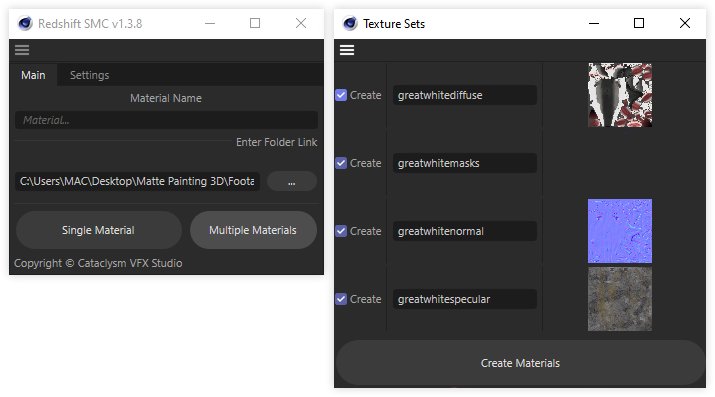Click the 'Enter Folder Link' label
715x397 pixels.
276,142
